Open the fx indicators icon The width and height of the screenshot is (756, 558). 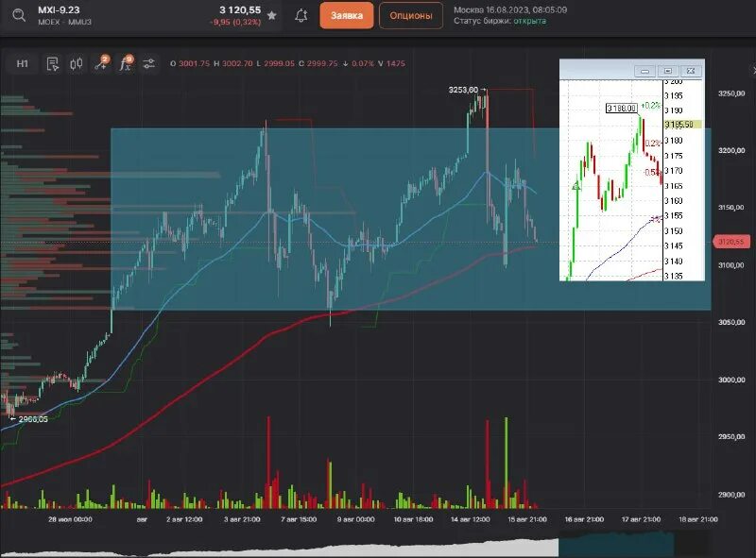pos(126,63)
